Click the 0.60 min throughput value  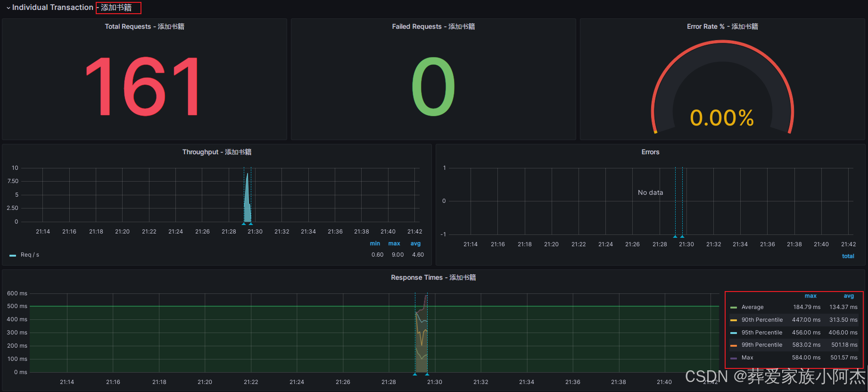377,255
